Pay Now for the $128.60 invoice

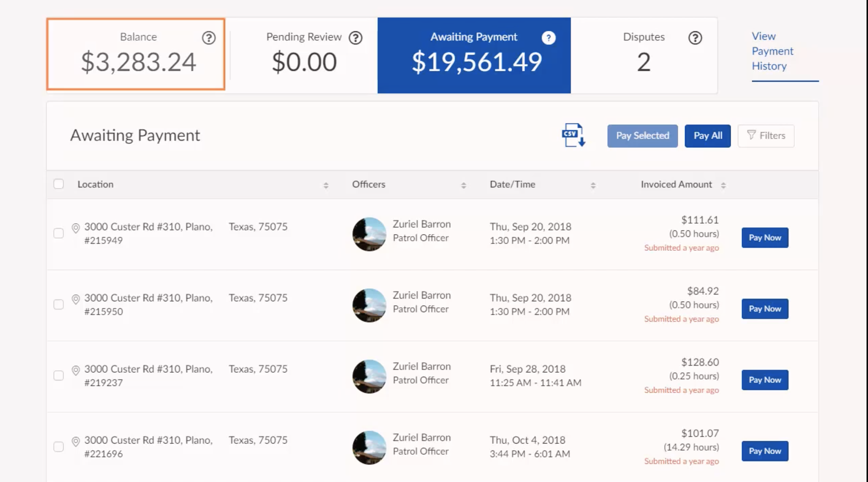click(x=765, y=380)
